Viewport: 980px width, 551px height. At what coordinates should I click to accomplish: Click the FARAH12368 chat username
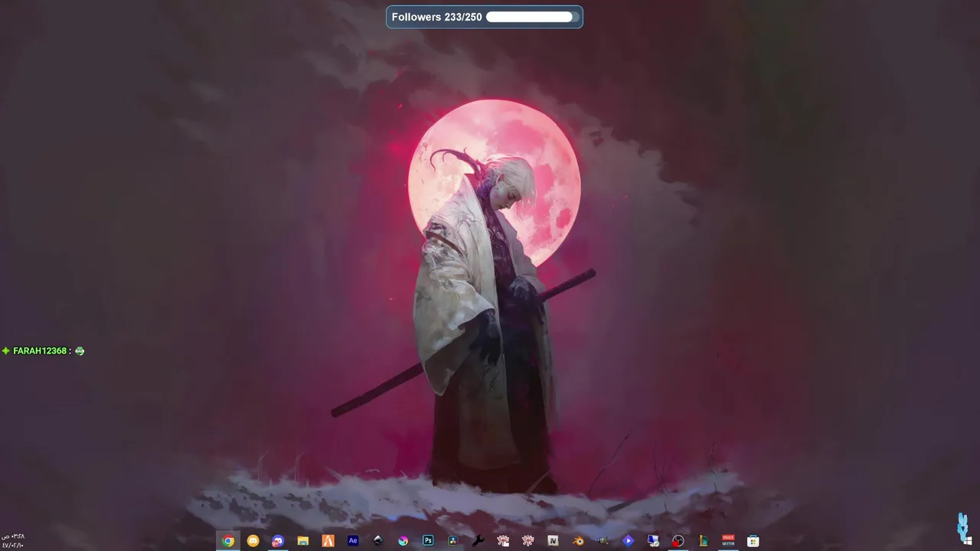(40, 350)
